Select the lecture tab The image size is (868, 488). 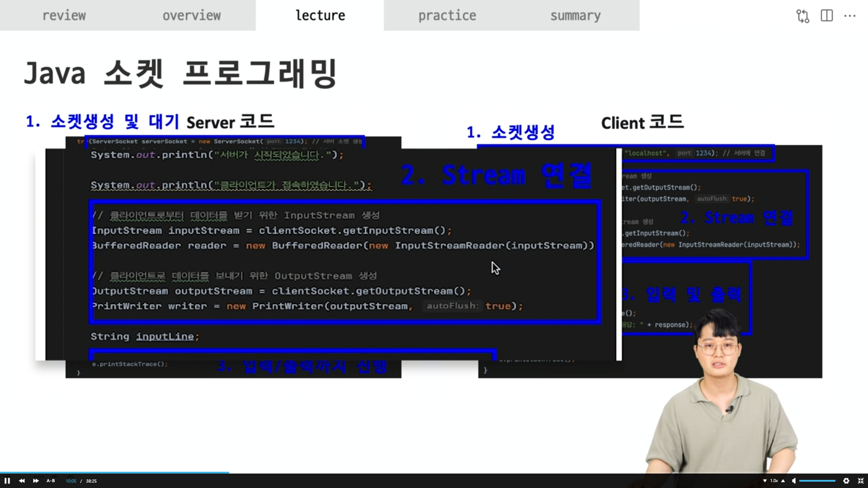point(320,15)
